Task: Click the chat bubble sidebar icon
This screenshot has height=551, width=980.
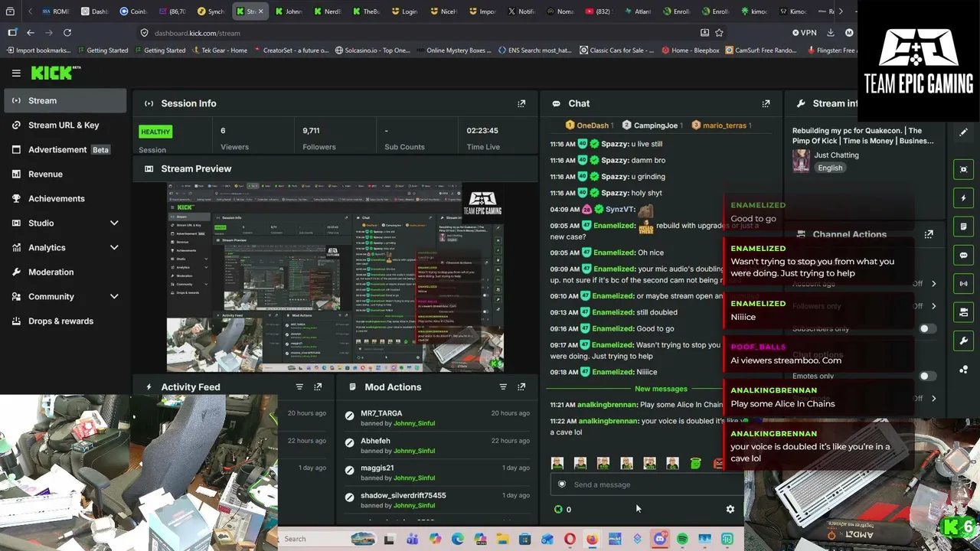Action: [x=964, y=255]
